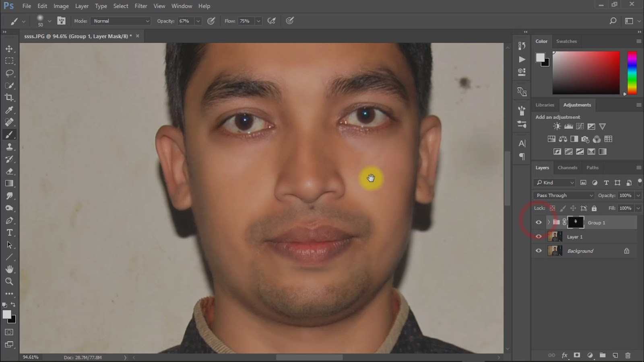Add a Curves adjustment
This screenshot has height=362, width=644.
click(x=580, y=126)
